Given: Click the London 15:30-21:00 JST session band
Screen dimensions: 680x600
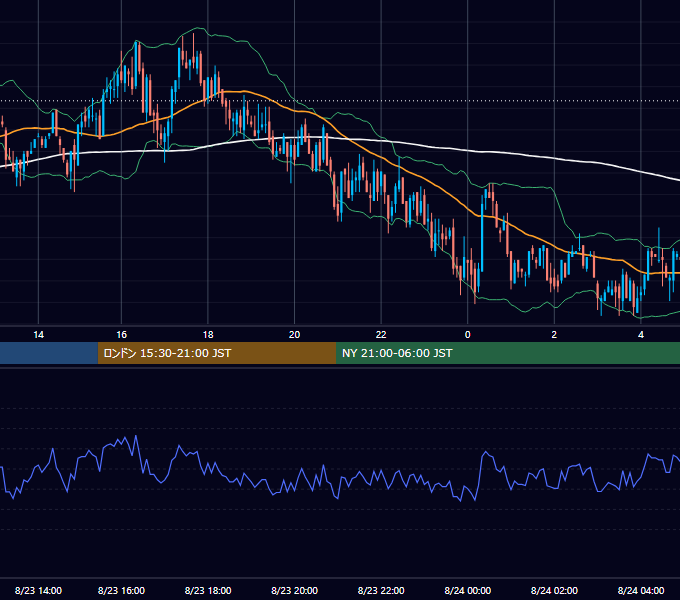Looking at the screenshot, I should pos(217,353).
